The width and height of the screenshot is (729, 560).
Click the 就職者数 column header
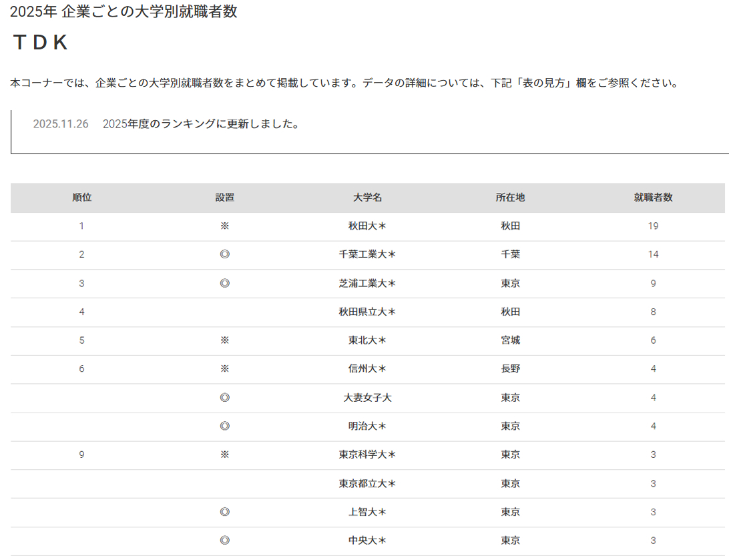(653, 198)
